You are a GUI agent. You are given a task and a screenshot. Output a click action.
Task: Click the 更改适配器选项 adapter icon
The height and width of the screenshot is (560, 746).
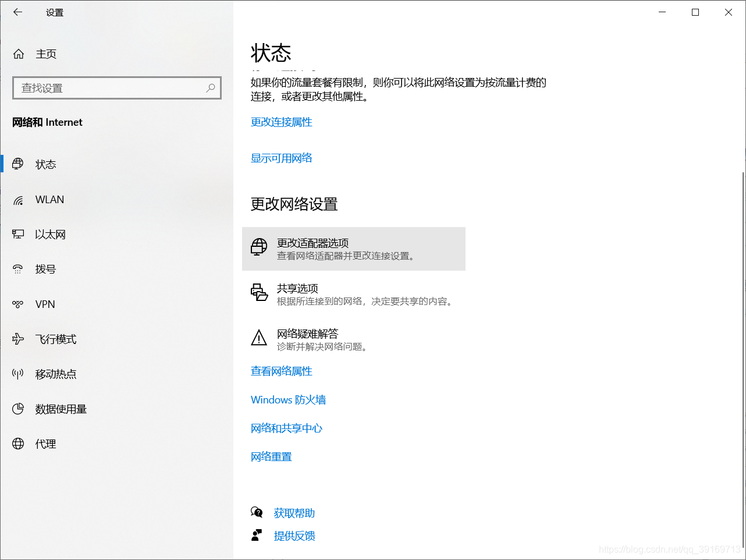click(258, 247)
